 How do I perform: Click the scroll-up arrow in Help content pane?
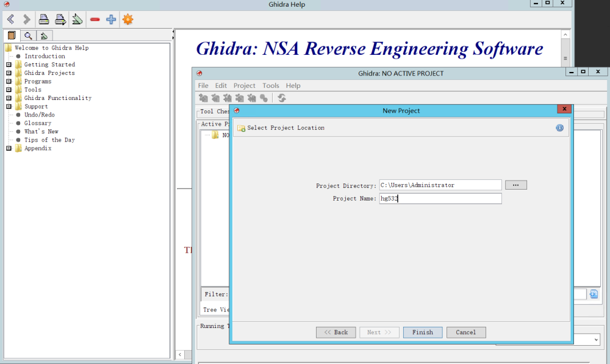tap(565, 35)
